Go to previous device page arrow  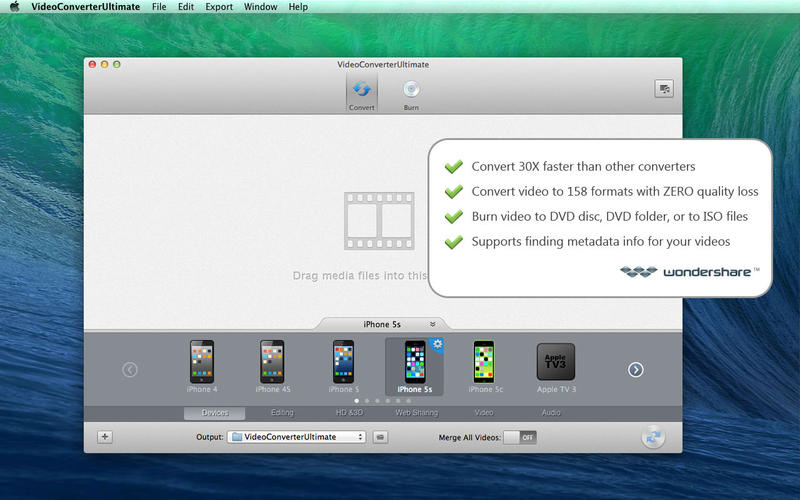tap(130, 369)
